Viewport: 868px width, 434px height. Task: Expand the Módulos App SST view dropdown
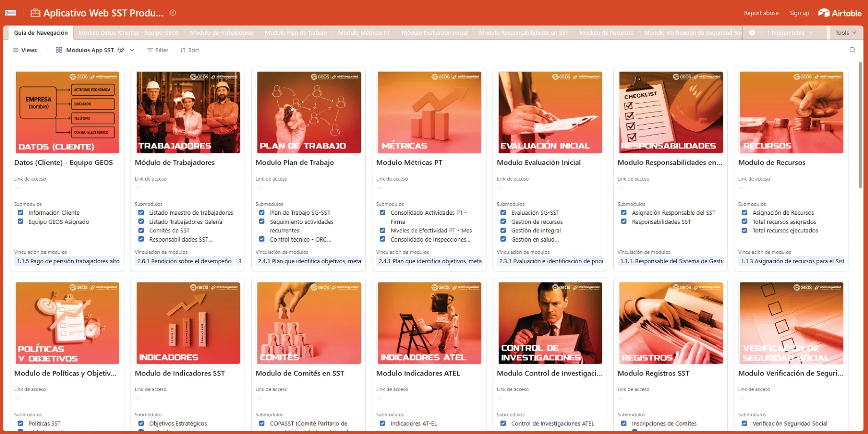[x=132, y=50]
